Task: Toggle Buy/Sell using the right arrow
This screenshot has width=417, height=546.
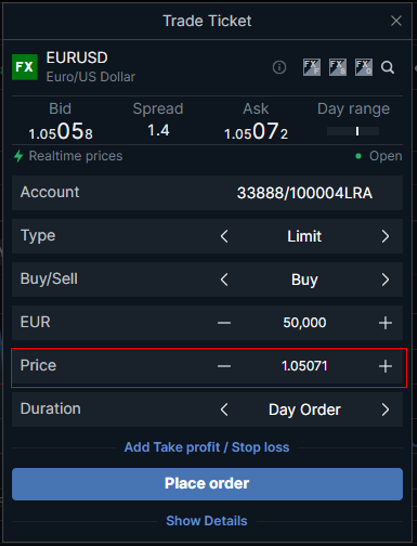Action: click(385, 280)
